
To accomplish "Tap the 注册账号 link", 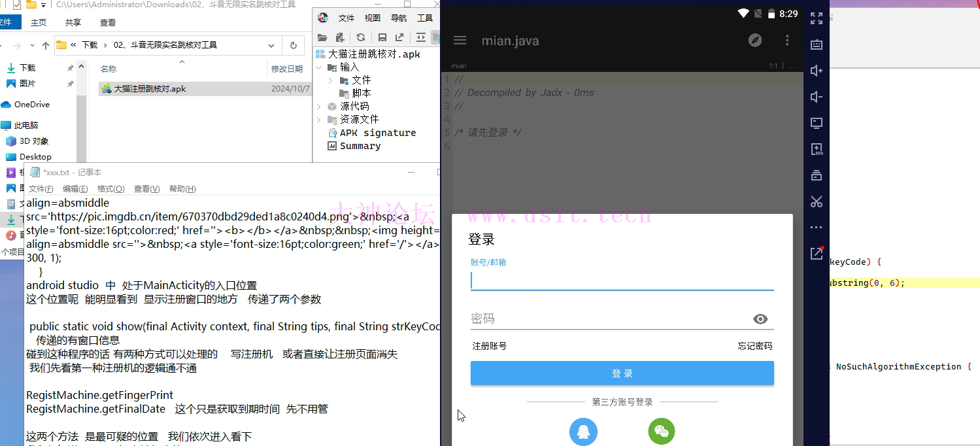I will [x=490, y=346].
